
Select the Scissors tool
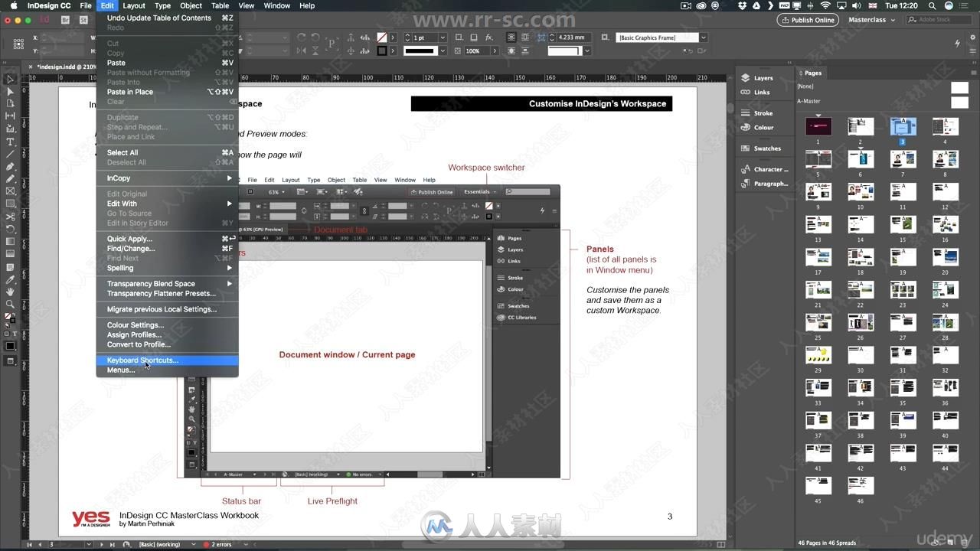pyautogui.click(x=10, y=217)
